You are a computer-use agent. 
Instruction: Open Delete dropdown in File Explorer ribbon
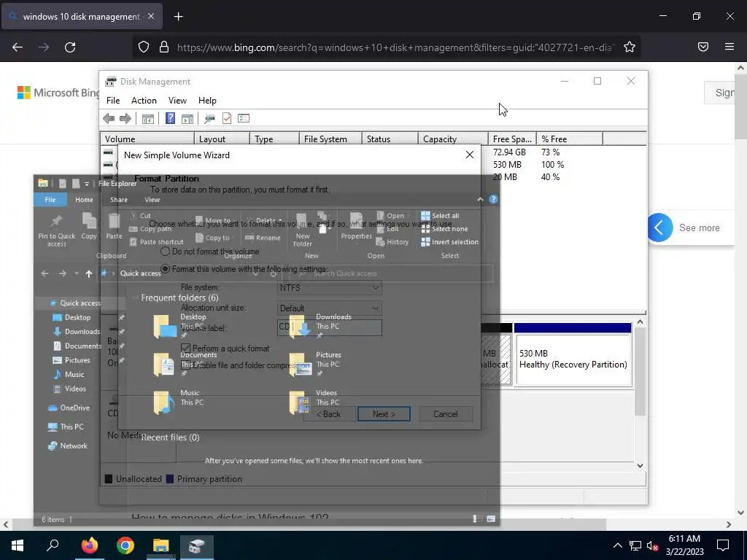pos(281,221)
